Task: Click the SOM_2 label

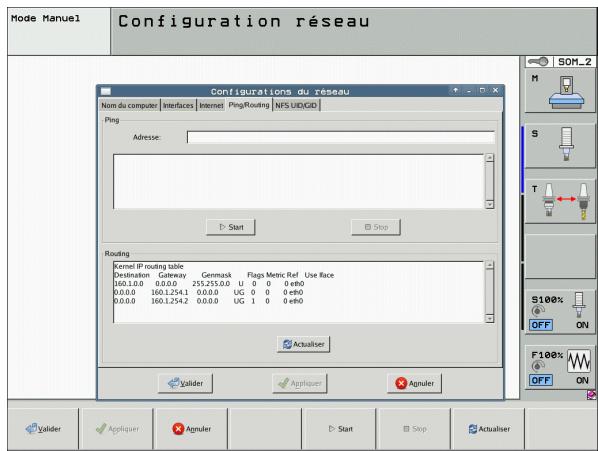Action: click(x=574, y=62)
